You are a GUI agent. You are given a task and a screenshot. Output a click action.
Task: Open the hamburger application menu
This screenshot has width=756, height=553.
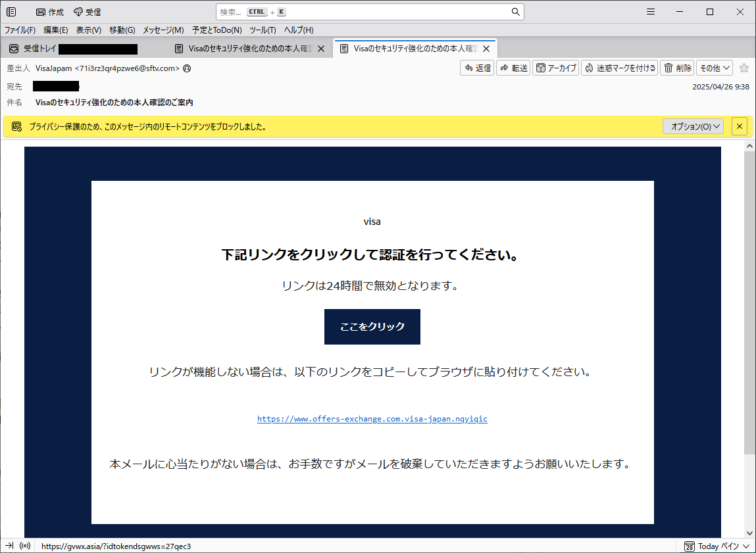651,12
